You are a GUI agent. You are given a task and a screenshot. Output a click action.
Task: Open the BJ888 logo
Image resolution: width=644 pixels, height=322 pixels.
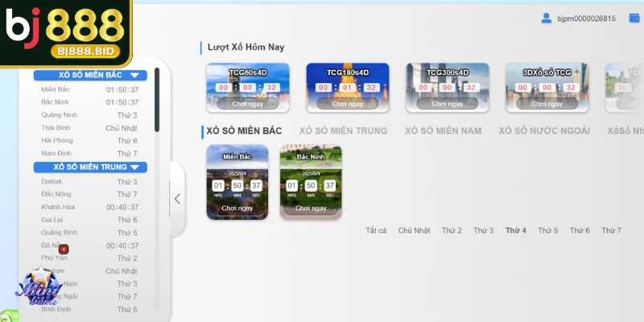click(x=66, y=33)
